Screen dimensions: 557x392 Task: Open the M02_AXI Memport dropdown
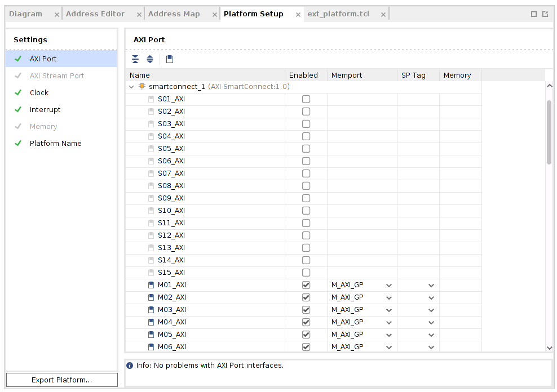tap(388, 297)
